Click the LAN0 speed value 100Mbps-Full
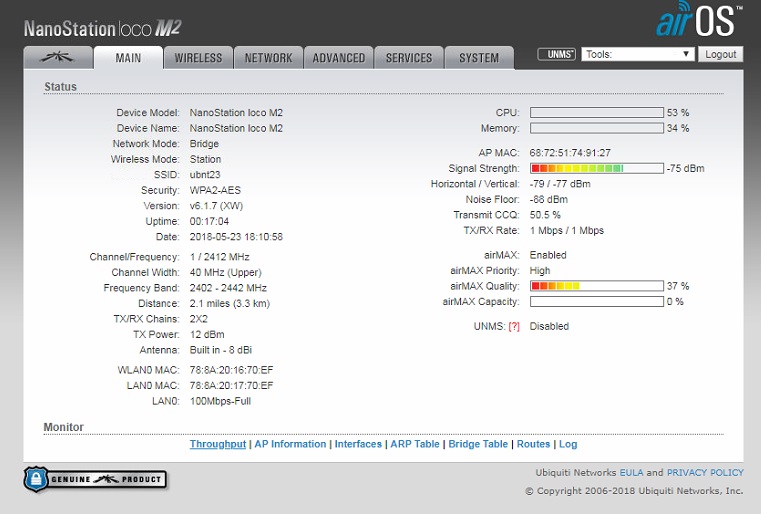The image size is (761, 514). click(x=220, y=401)
